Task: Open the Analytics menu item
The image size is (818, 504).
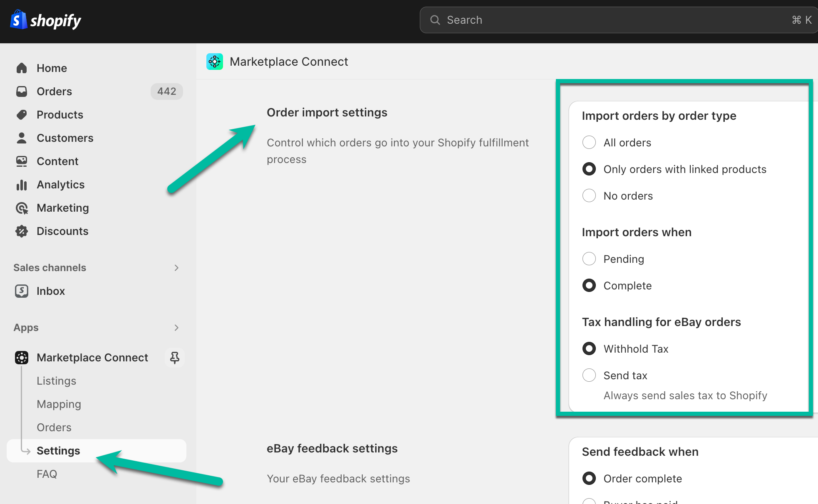Action: coord(97,184)
